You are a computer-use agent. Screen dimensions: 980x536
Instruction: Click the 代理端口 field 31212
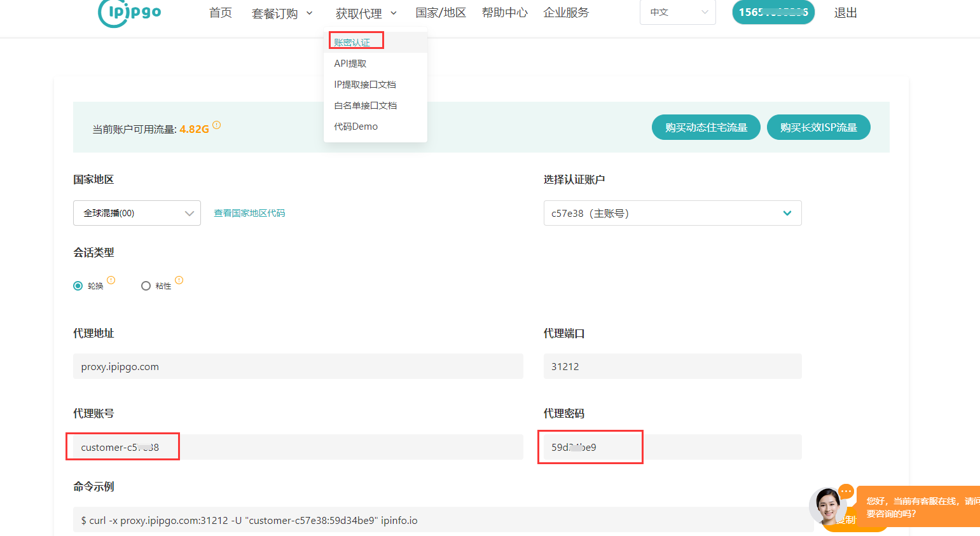672,366
